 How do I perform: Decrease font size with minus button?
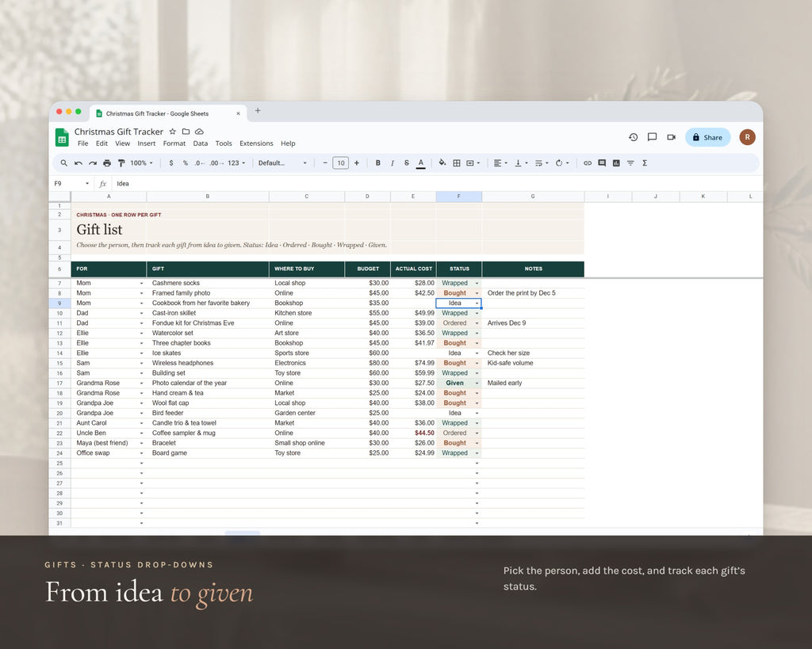tap(325, 163)
